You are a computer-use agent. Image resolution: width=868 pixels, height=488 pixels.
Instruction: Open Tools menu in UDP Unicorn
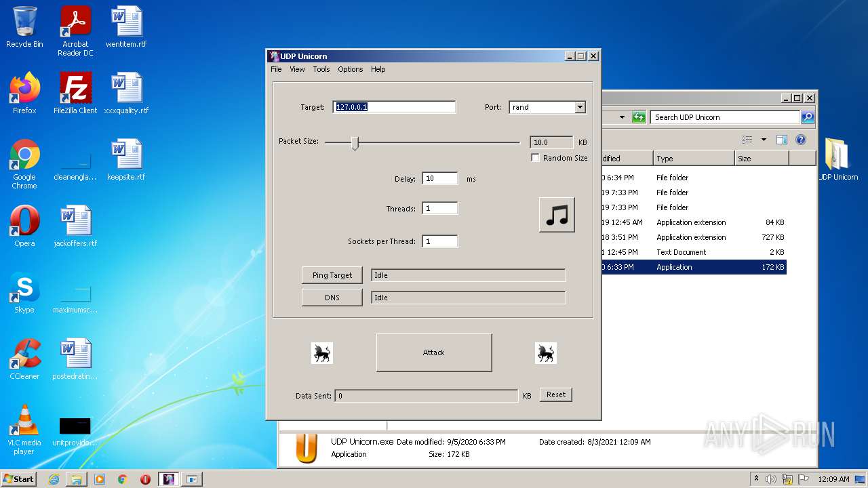[321, 69]
